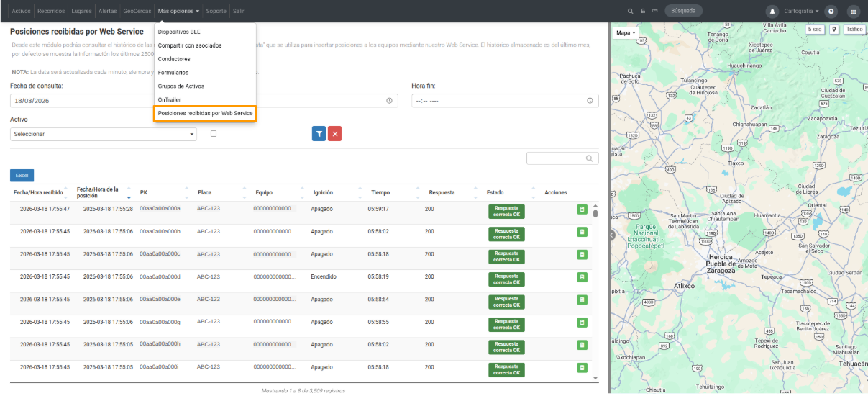Open detail action for row 00aa0a00a000i
This screenshot has width=868, height=396.
tap(582, 368)
